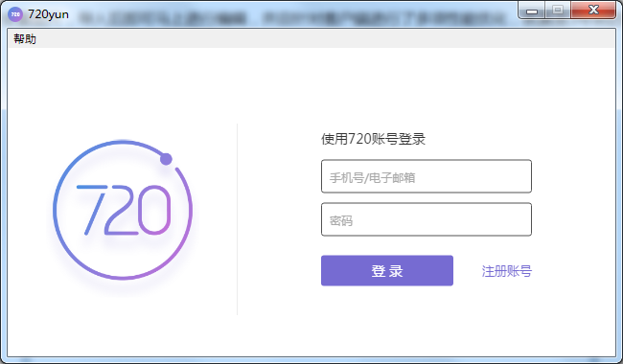The height and width of the screenshot is (364, 623).
Task: Click the 使用720账号登录 heading text
Action: (x=373, y=139)
